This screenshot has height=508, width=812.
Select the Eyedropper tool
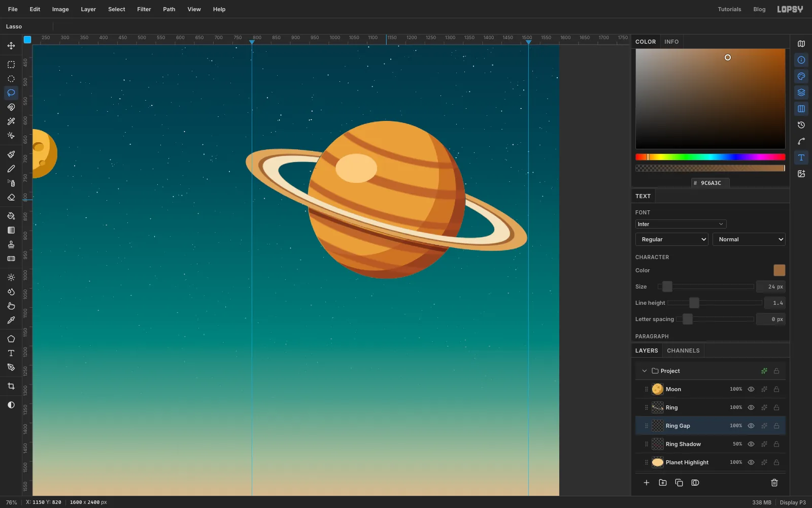[x=11, y=320]
